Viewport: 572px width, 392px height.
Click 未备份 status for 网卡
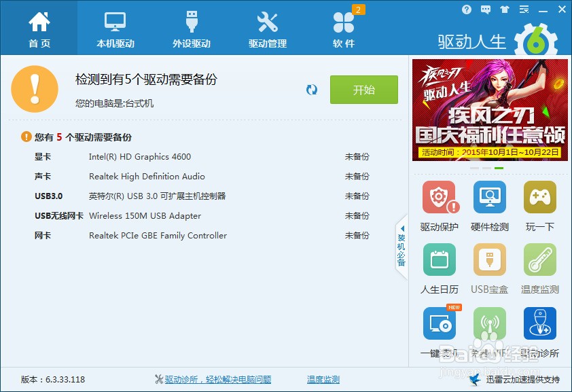[357, 236]
